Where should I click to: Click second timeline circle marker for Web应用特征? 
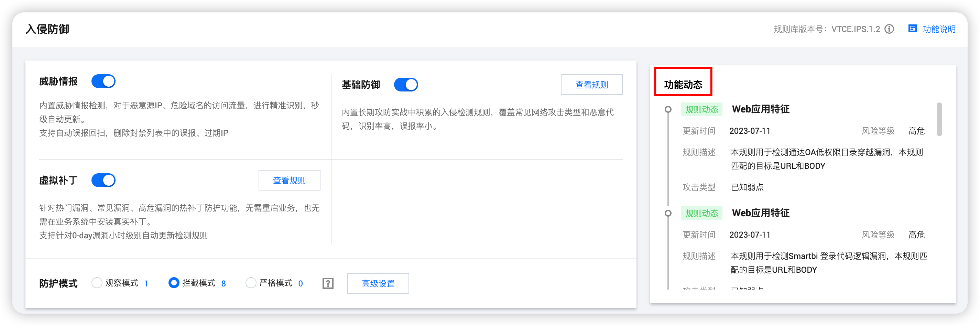(668, 214)
